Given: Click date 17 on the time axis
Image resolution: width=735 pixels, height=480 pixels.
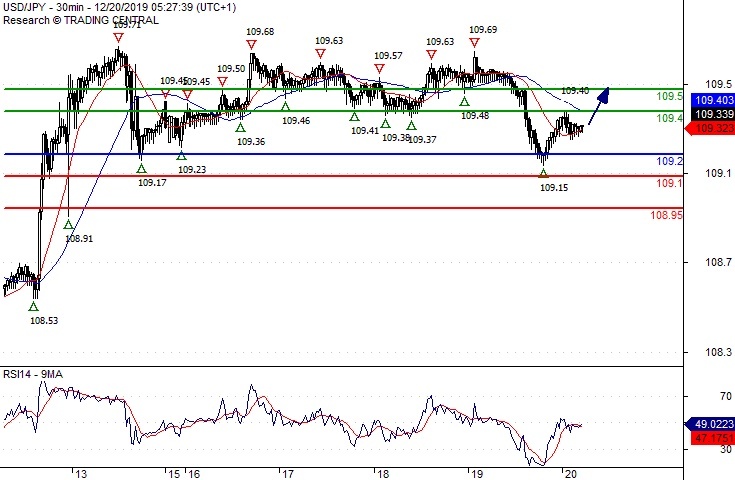Looking at the screenshot, I should tap(288, 474).
